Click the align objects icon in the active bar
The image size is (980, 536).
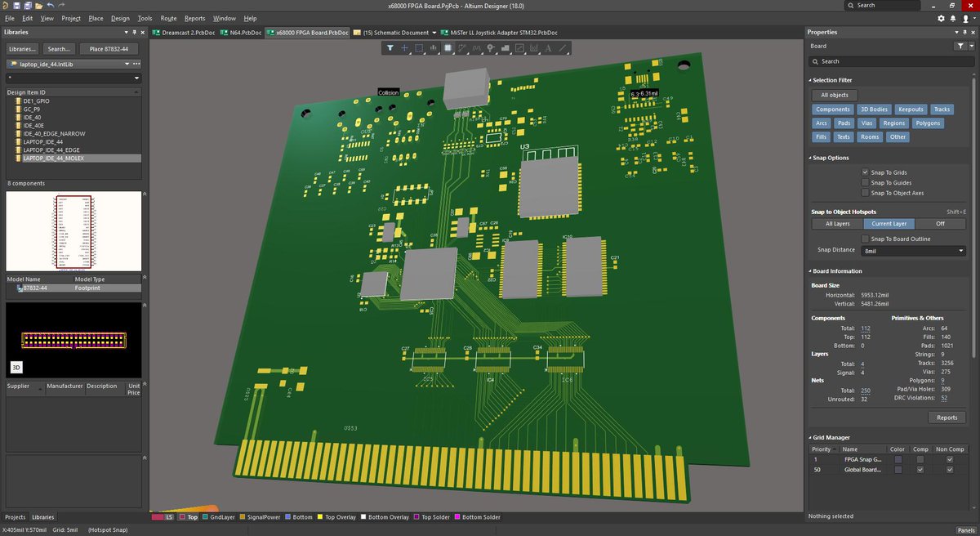pyautogui.click(x=434, y=48)
